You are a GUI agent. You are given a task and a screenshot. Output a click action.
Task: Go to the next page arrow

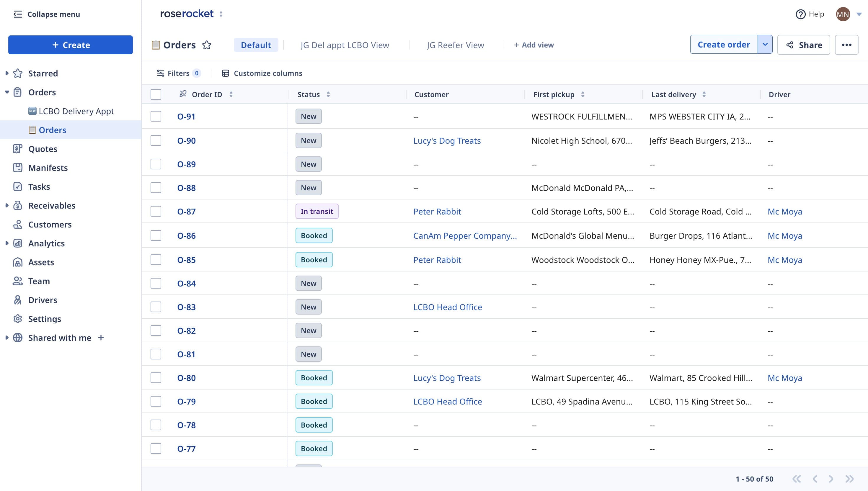(x=831, y=479)
